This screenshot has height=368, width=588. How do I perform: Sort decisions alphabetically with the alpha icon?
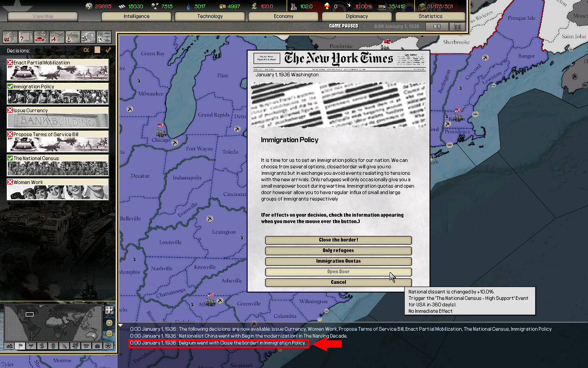[x=86, y=50]
